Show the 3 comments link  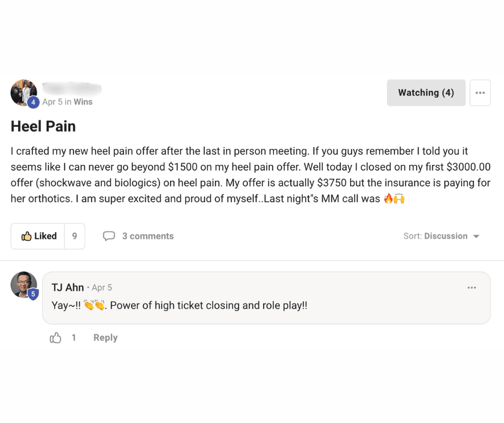tap(147, 236)
